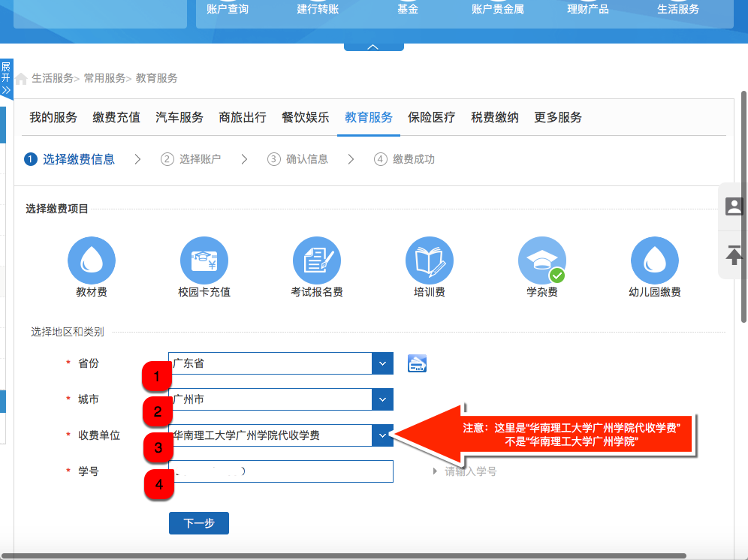This screenshot has height=560, width=748.
Task: Collapse the top navigation panel chevron
Action: coord(373,47)
